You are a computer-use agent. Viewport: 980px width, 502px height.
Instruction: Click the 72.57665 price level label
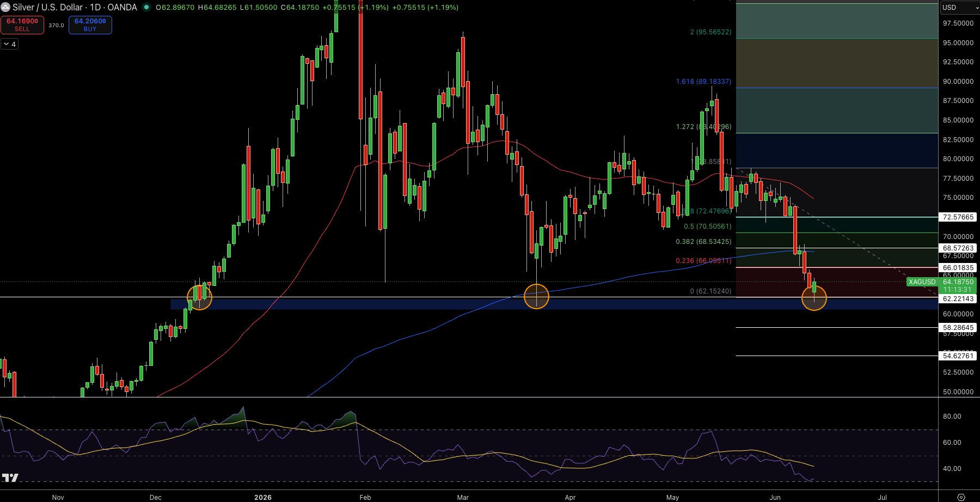pos(958,217)
